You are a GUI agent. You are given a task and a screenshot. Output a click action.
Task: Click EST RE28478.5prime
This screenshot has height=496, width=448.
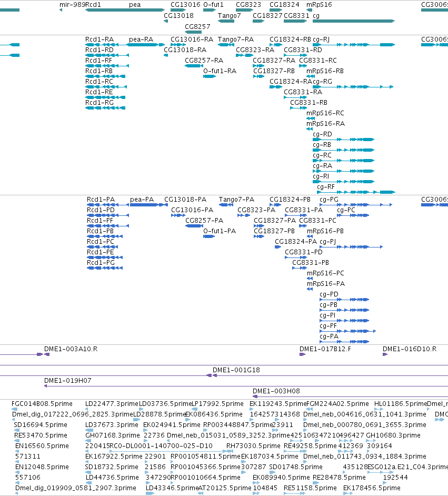pyautogui.click(x=339, y=478)
